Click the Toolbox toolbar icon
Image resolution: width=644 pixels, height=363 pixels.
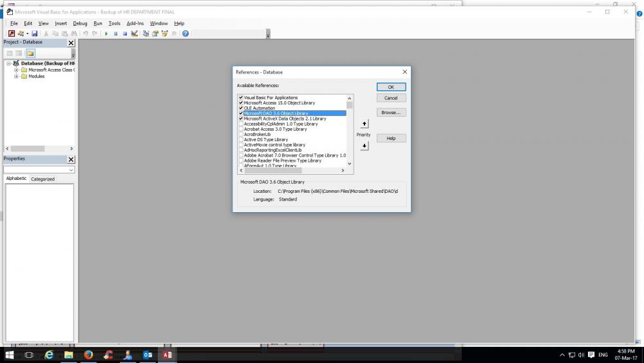(174, 34)
